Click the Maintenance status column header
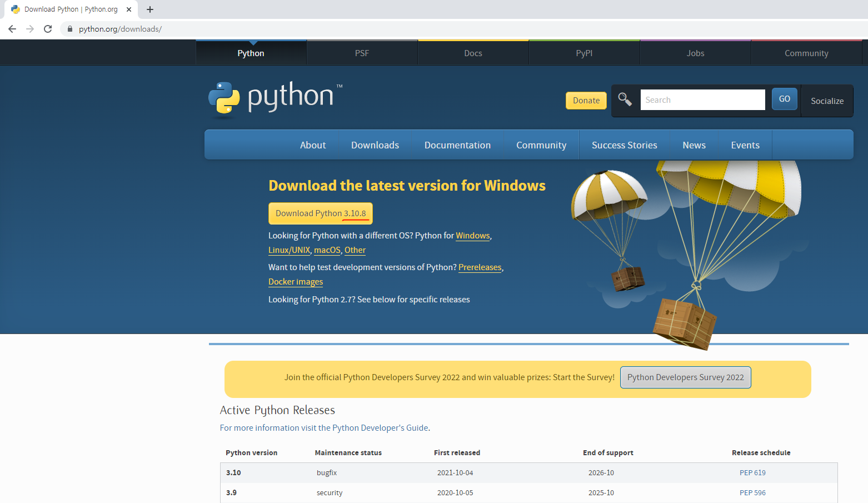This screenshot has height=503, width=868. pos(348,453)
